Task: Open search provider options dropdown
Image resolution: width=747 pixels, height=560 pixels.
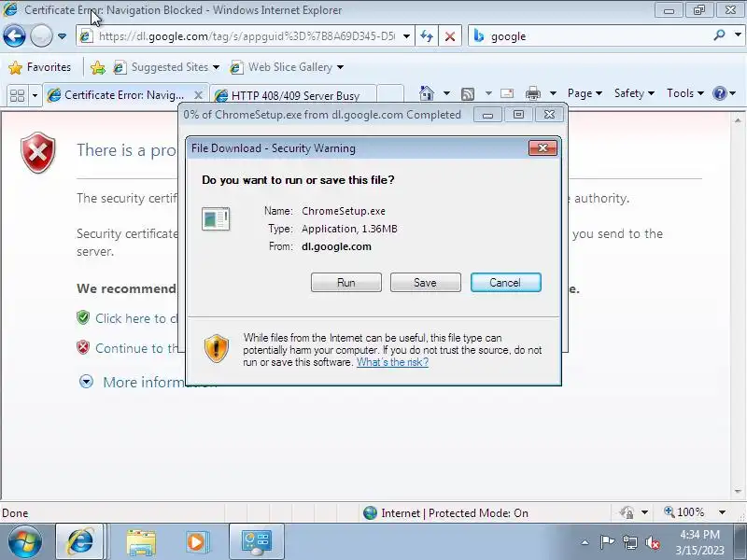Action: click(x=738, y=35)
